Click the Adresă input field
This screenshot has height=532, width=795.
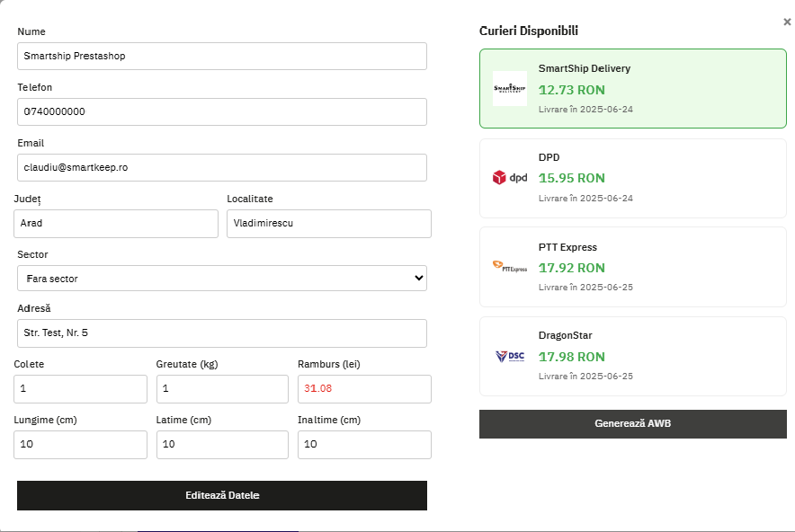click(221, 333)
